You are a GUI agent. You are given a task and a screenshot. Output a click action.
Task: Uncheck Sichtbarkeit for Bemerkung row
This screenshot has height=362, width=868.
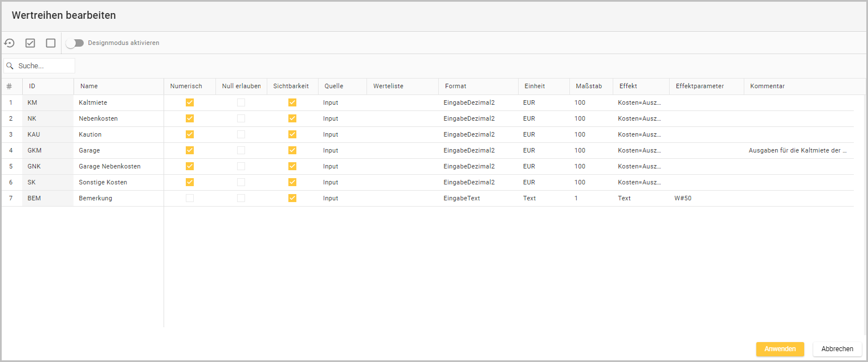pyautogui.click(x=292, y=199)
